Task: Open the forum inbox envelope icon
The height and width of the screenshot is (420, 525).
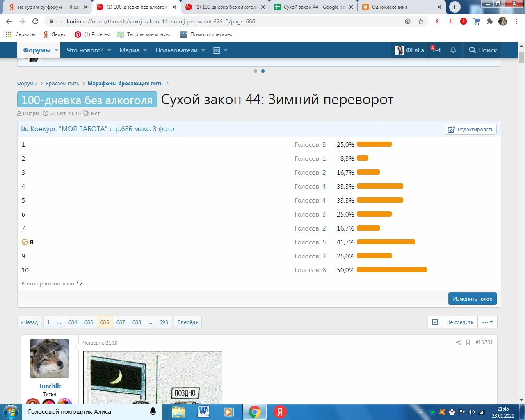Action: point(436,50)
